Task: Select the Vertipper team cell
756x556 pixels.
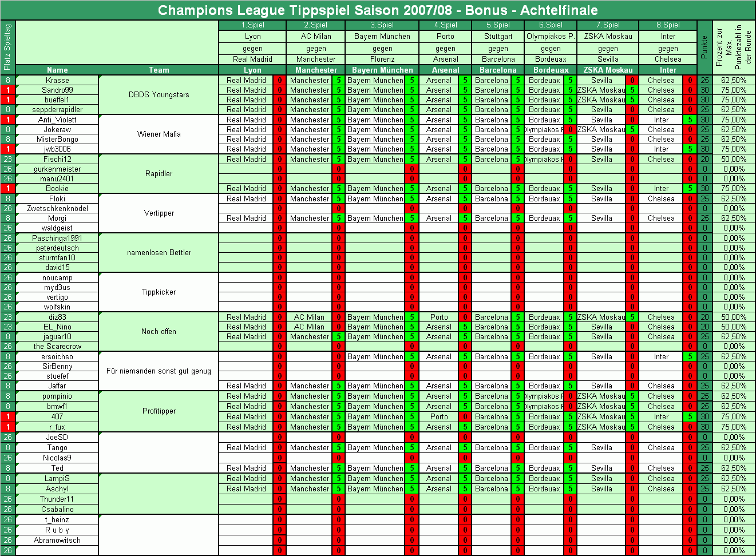Action: point(159,213)
